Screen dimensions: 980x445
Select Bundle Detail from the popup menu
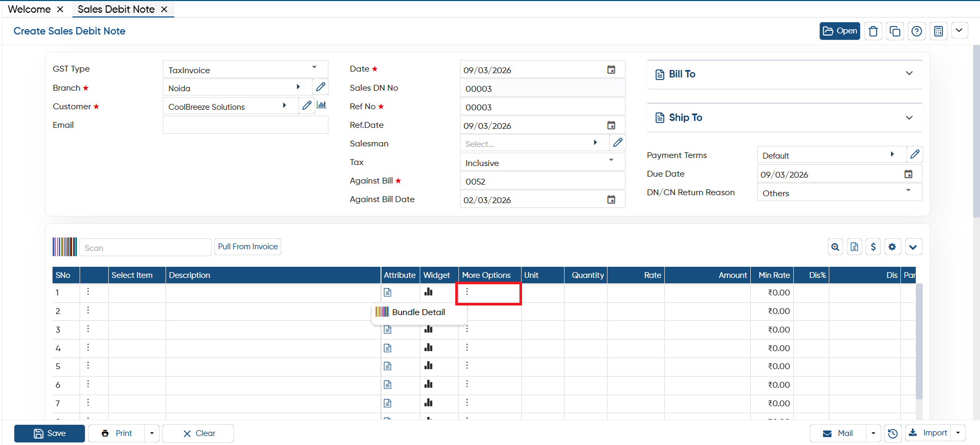point(419,312)
